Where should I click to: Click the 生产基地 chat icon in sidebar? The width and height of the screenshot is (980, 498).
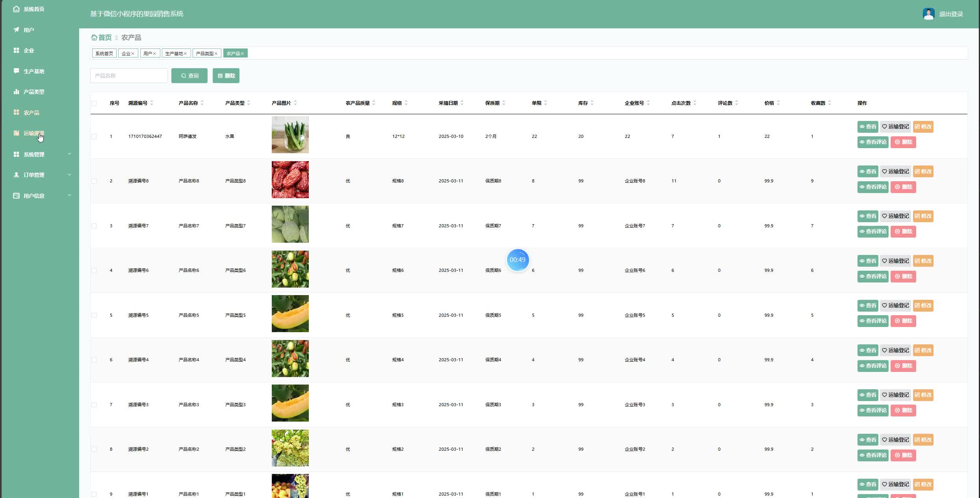click(x=16, y=71)
